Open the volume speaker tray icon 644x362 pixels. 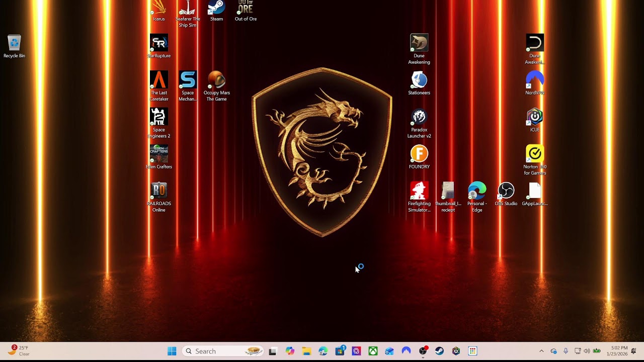click(587, 351)
